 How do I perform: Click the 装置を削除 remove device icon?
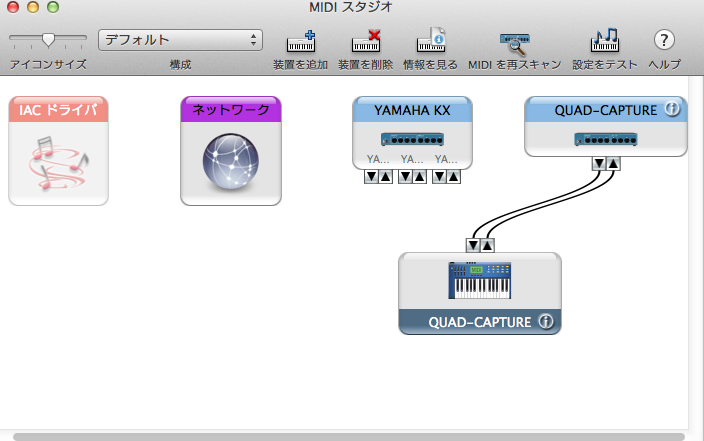tap(366, 41)
